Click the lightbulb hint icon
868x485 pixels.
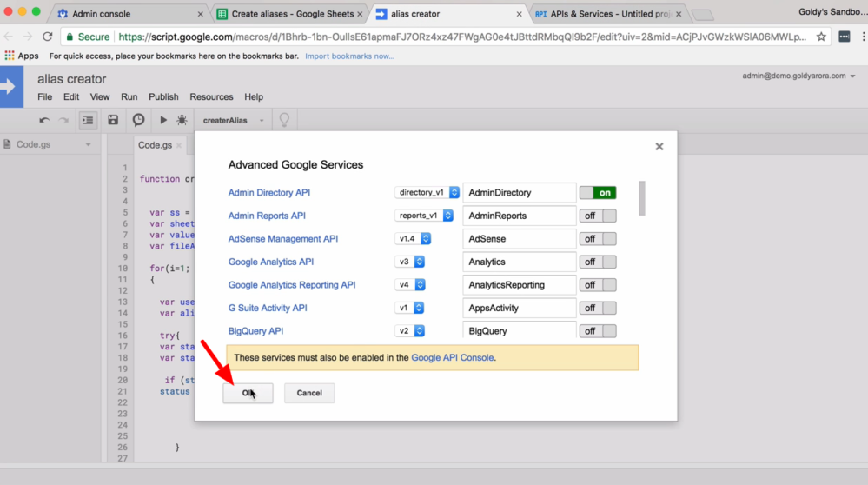pyautogui.click(x=284, y=120)
